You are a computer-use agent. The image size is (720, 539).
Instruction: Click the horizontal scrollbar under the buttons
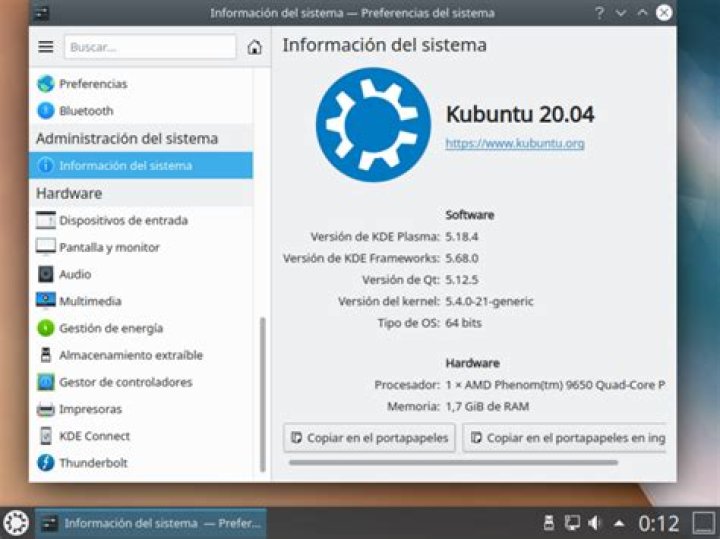click(x=453, y=462)
